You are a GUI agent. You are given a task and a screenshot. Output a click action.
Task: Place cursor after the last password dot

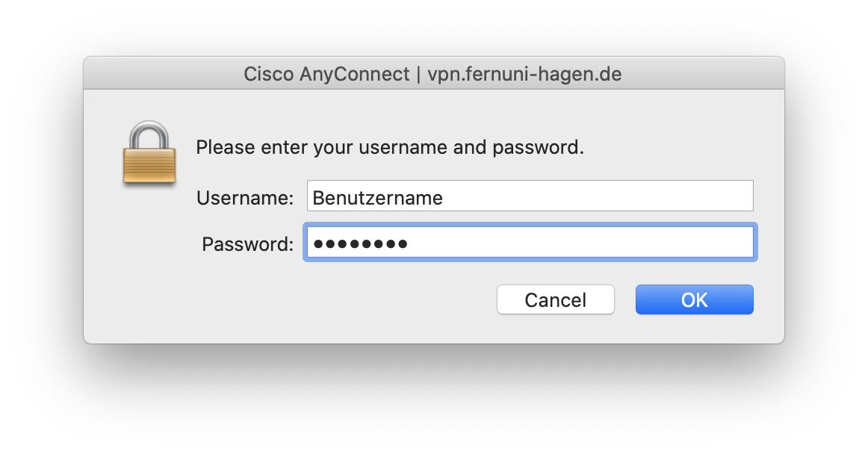pos(409,243)
